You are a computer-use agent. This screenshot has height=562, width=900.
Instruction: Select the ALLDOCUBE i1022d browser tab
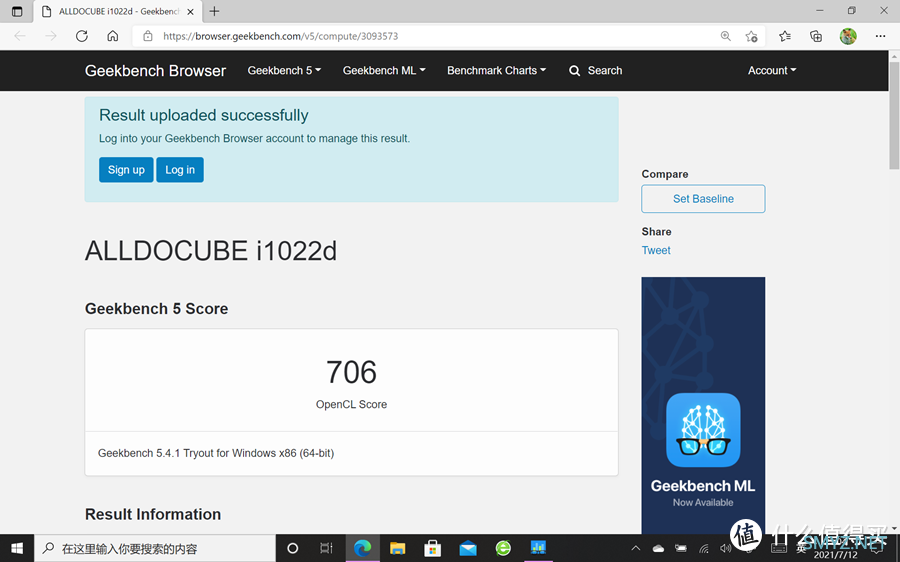(x=118, y=11)
